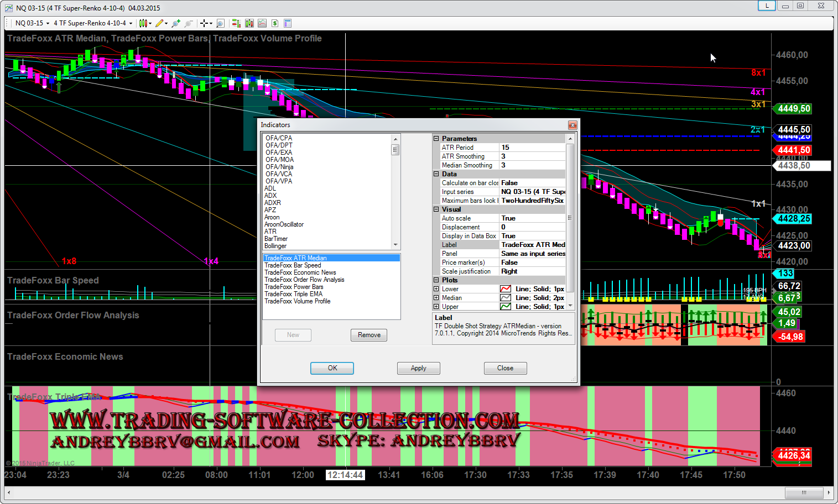This screenshot has height=504, width=838.
Task: Open the Chart Trader icon
Action: [x=236, y=23]
